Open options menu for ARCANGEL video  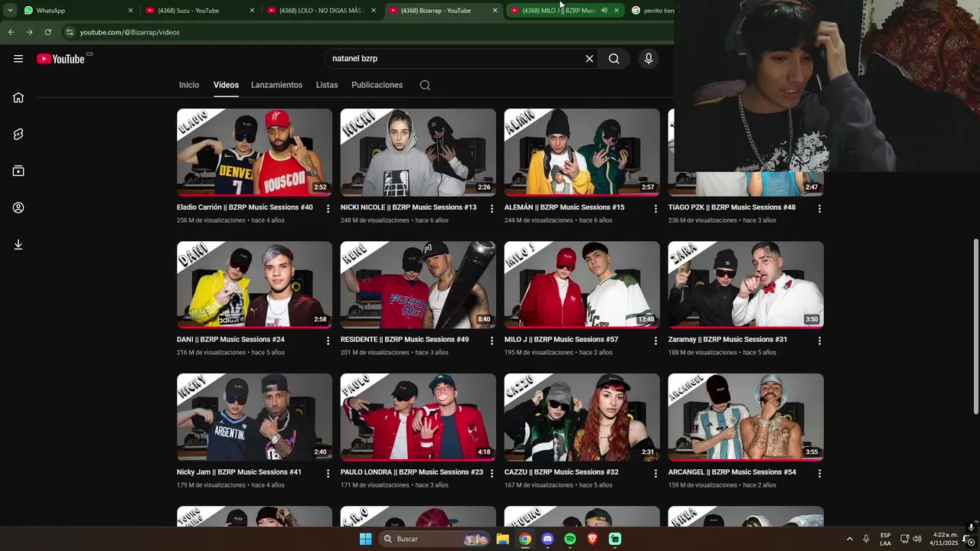pos(819,473)
